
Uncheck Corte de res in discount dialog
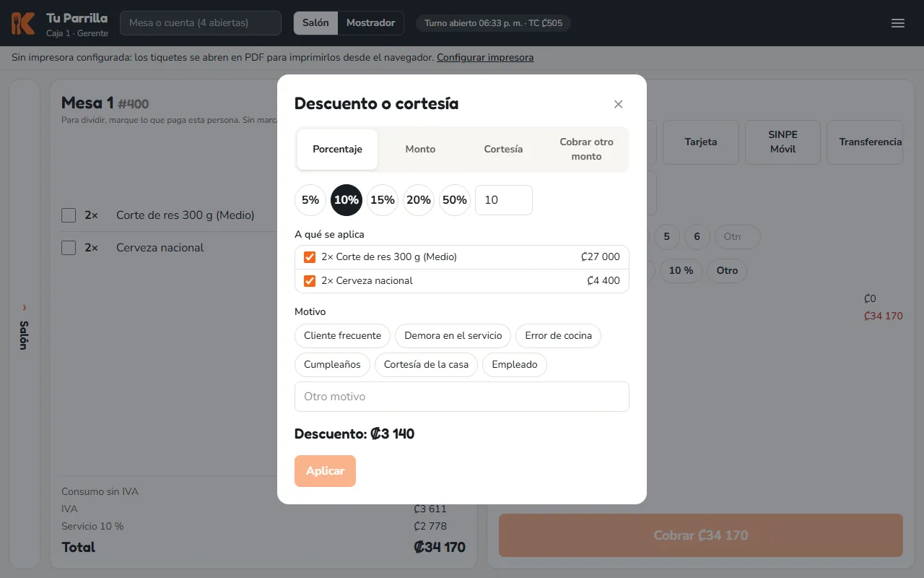[x=310, y=257]
